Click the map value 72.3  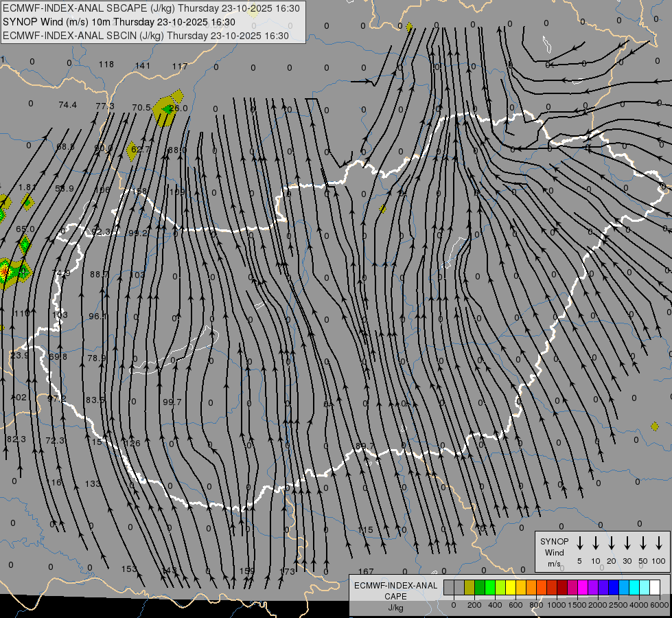click(x=55, y=441)
